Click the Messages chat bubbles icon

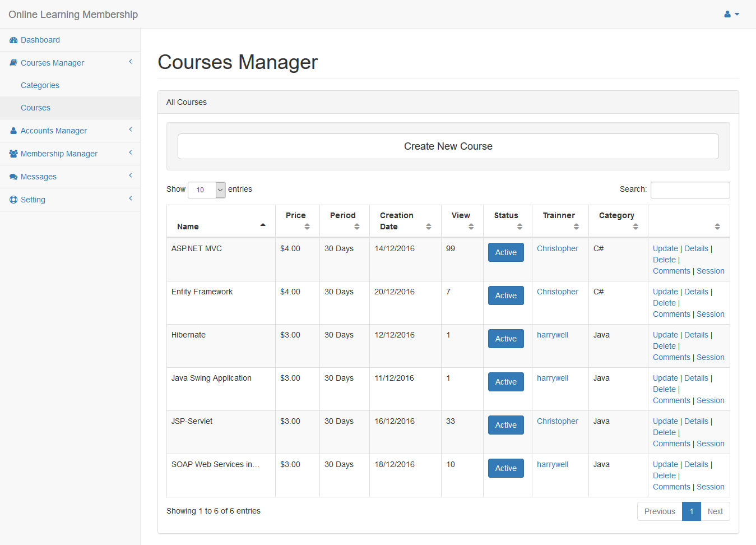(13, 177)
